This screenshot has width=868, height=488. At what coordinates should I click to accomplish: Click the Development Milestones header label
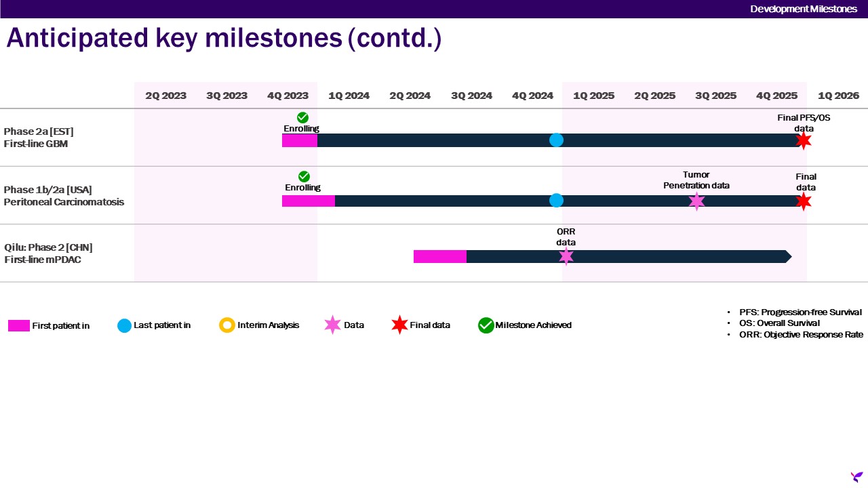[804, 9]
